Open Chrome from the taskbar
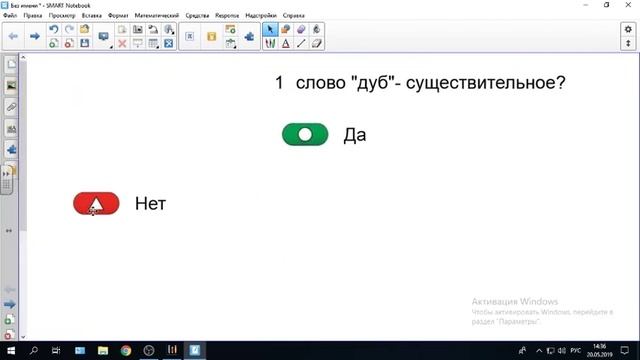The image size is (640, 360). pyautogui.click(x=126, y=351)
